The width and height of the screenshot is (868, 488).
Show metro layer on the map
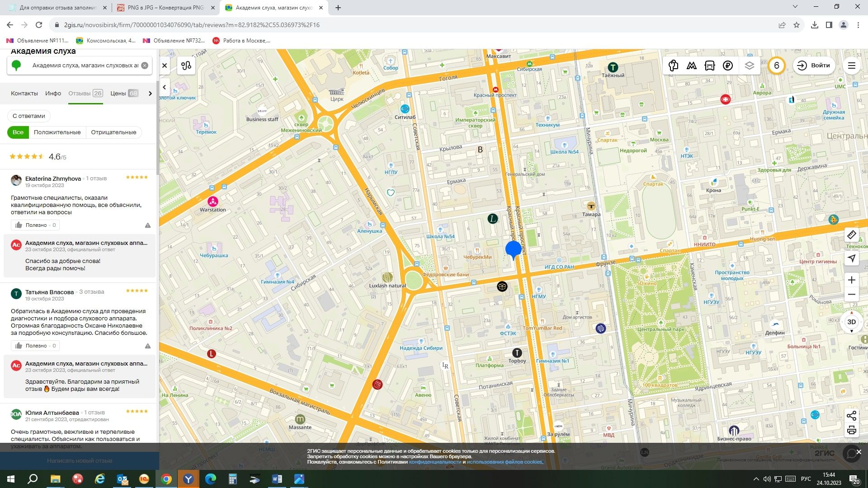691,66
